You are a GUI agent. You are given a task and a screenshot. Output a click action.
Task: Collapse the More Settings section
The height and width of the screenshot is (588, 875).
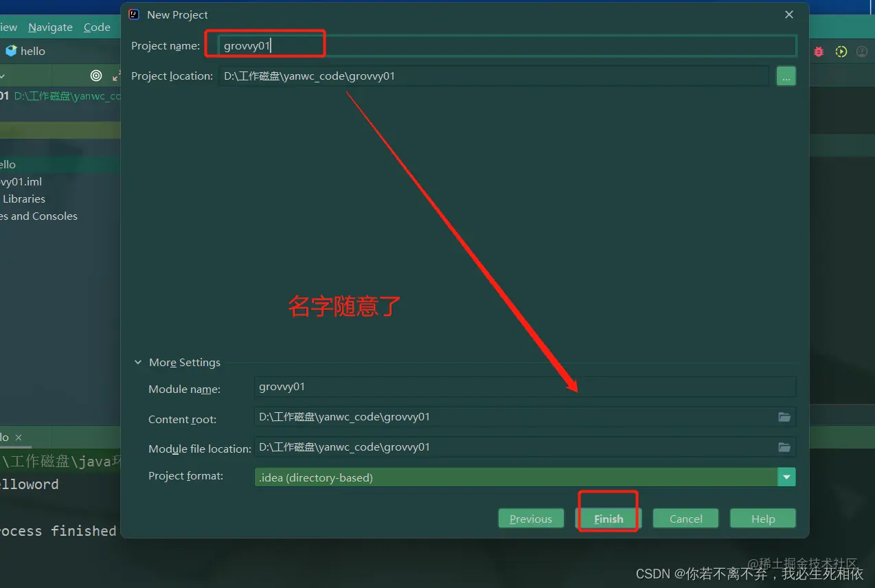(137, 362)
